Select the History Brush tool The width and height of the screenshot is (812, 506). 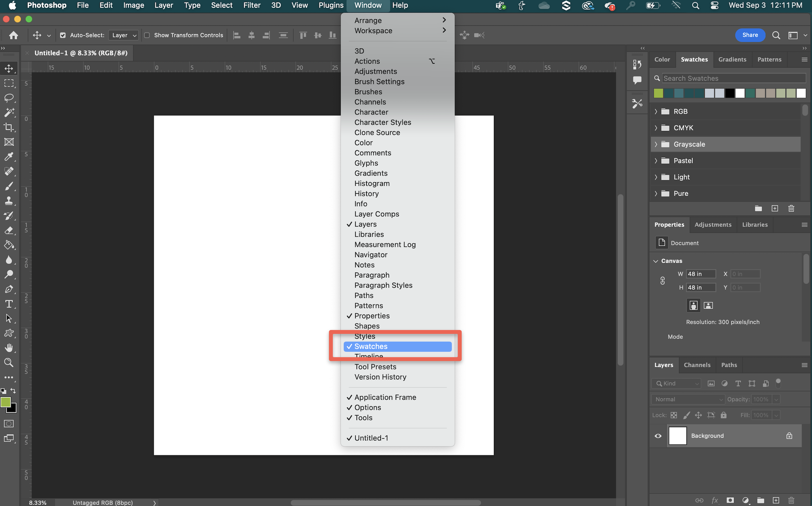point(9,215)
